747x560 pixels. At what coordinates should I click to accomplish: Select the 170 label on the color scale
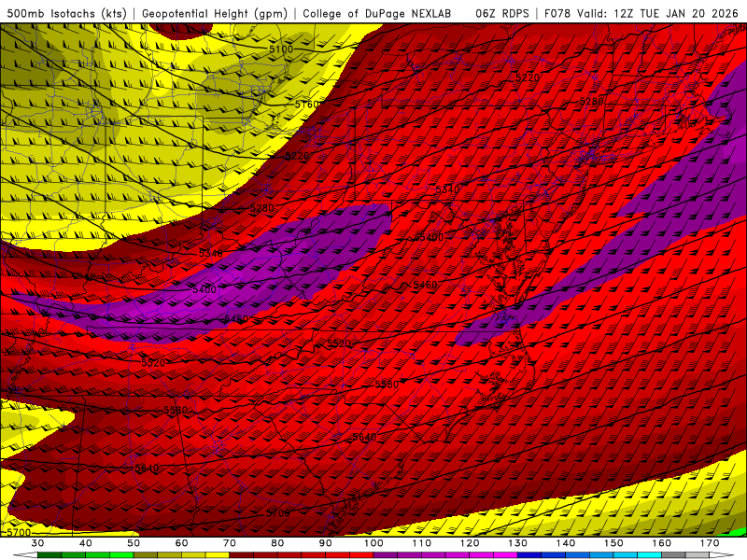click(x=710, y=543)
